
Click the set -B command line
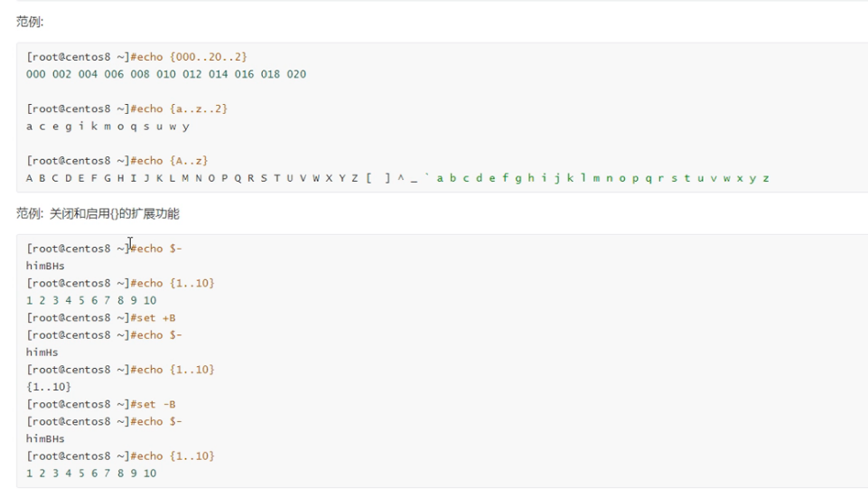click(x=101, y=404)
